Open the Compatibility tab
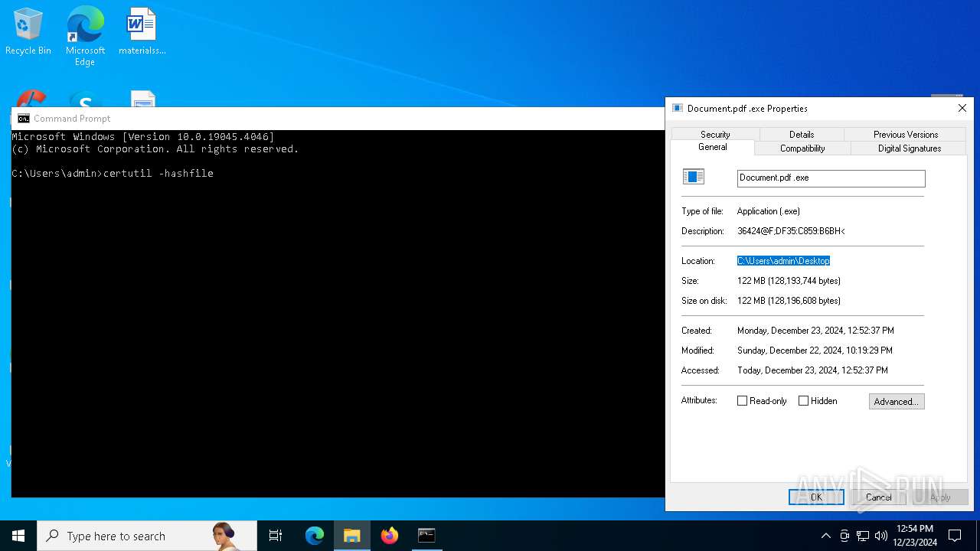Viewport: 980px width, 551px height. pos(802,148)
